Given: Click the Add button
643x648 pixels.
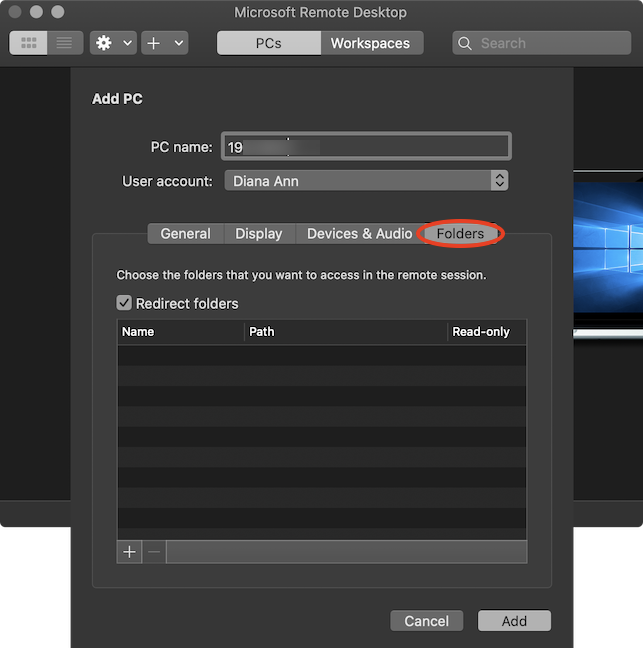Looking at the screenshot, I should pos(514,621).
